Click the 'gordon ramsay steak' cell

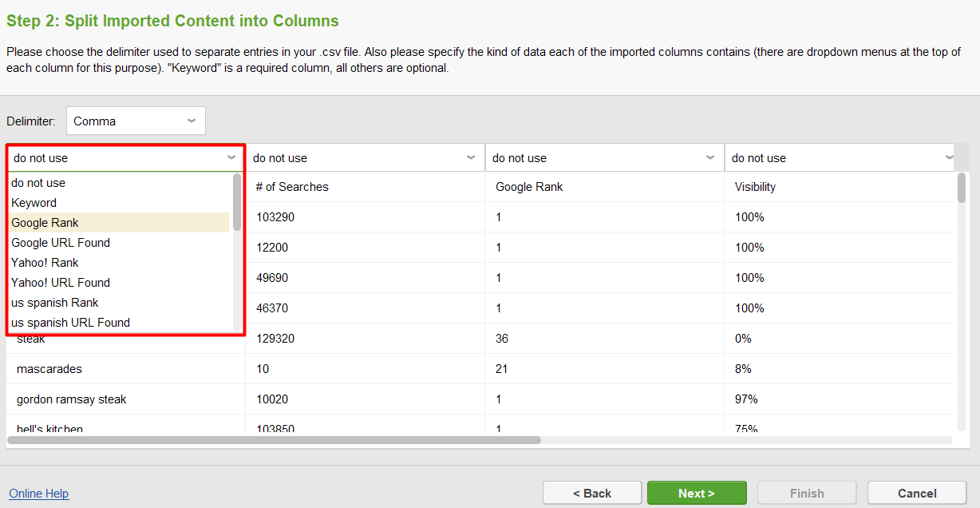point(126,399)
